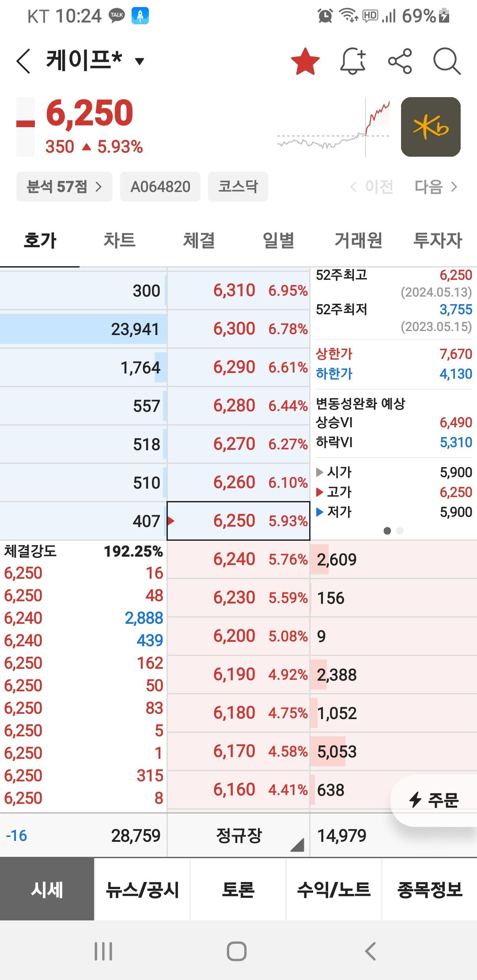Open the mini intraday price chart

333,128
